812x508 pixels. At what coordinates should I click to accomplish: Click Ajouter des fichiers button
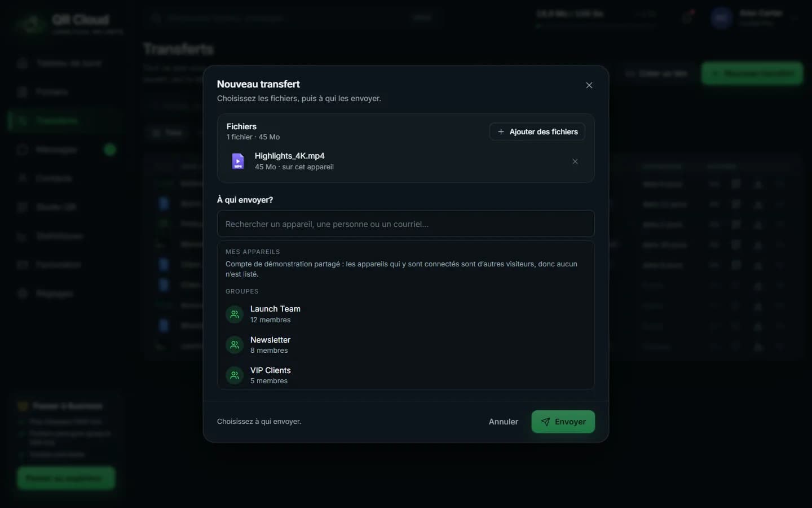(x=537, y=132)
